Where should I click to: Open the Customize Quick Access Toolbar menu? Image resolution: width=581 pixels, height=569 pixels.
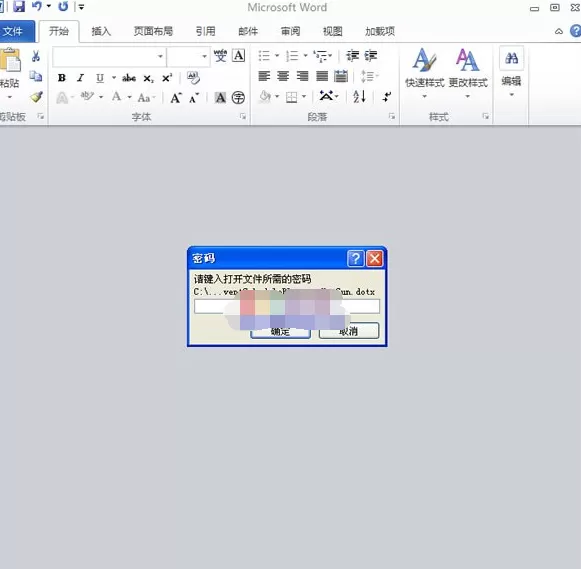81,7
